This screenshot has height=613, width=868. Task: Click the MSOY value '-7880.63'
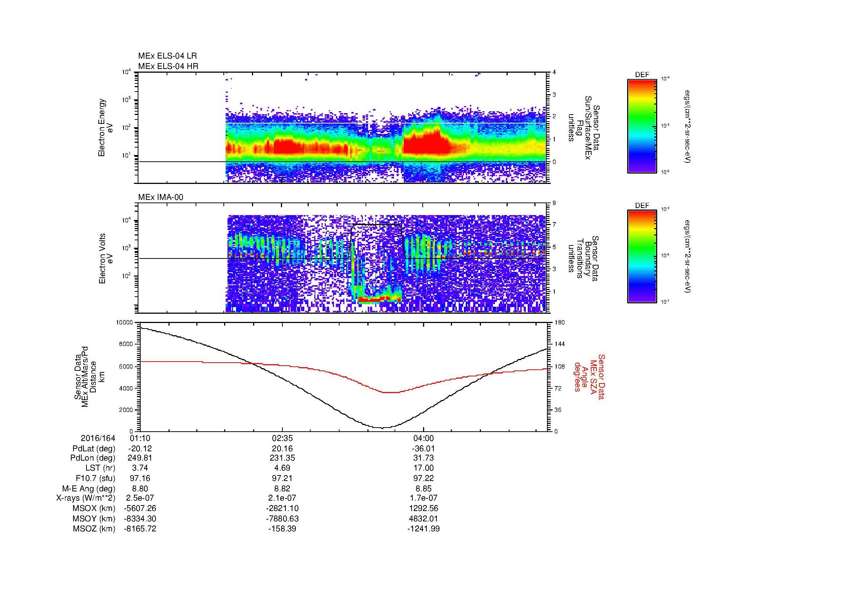(282, 518)
